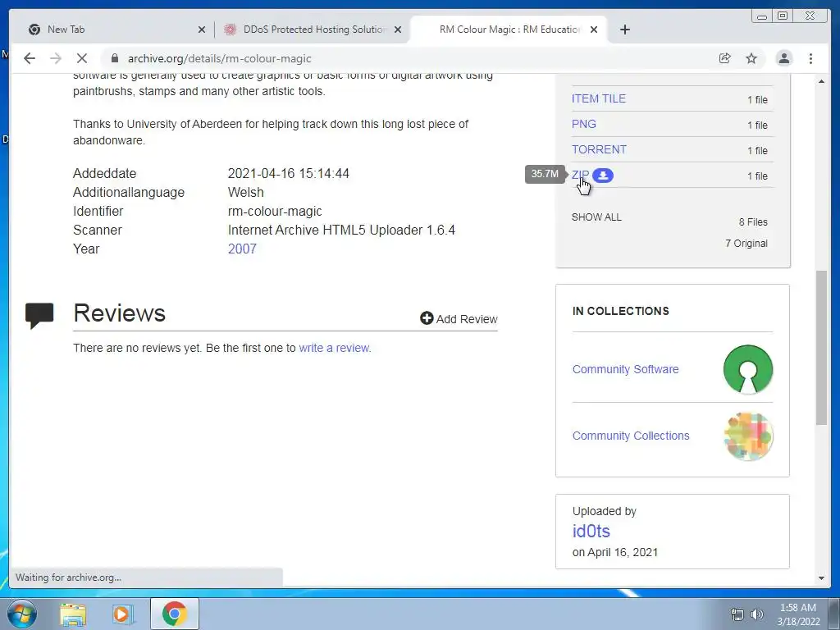Click the 'Welsh' language value

246,192
